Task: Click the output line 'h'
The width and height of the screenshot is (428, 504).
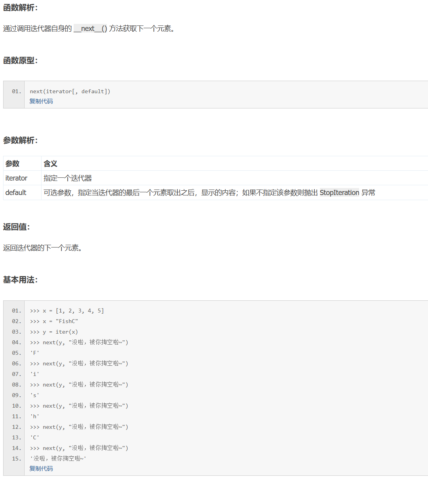Action: [x=34, y=416]
